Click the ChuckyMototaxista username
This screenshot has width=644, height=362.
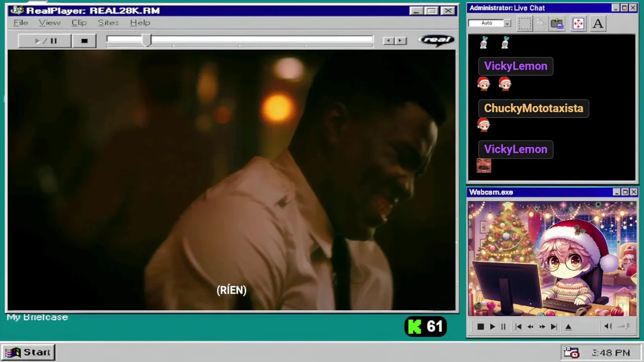[x=533, y=108]
